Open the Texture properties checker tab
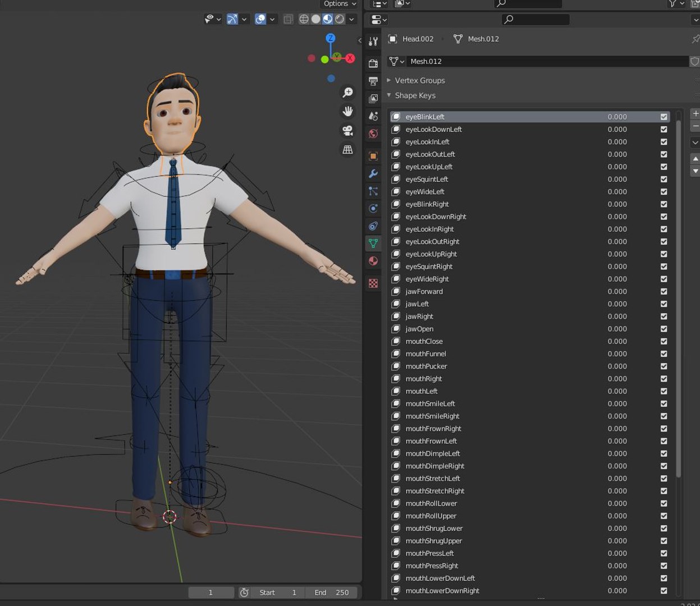The width and height of the screenshot is (700, 606). 373,283
